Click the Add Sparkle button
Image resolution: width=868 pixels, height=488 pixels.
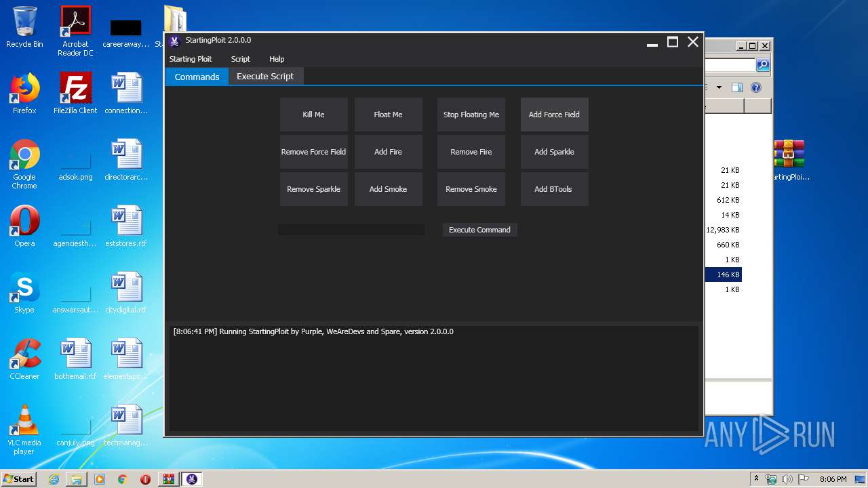click(x=554, y=152)
